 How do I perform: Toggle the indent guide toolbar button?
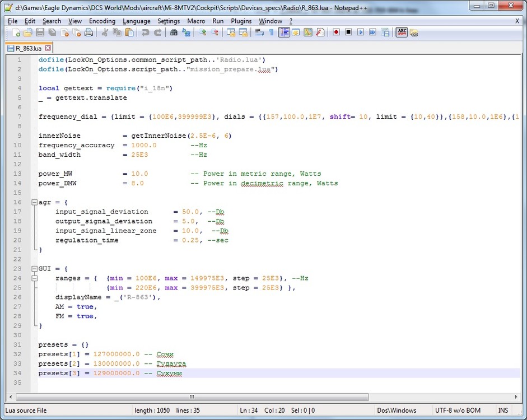point(284,32)
